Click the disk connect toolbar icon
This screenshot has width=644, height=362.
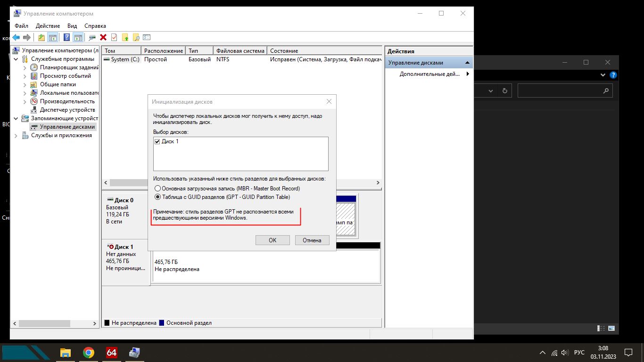[x=92, y=37]
